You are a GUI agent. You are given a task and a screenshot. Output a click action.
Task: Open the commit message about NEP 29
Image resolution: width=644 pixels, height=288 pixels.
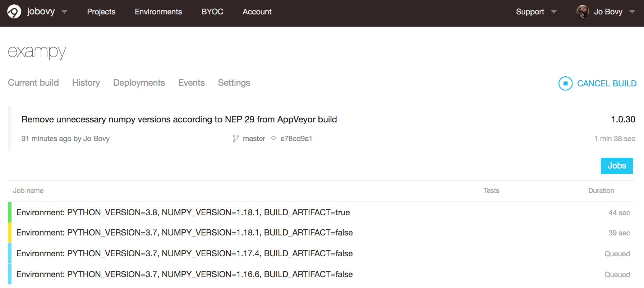tap(179, 120)
